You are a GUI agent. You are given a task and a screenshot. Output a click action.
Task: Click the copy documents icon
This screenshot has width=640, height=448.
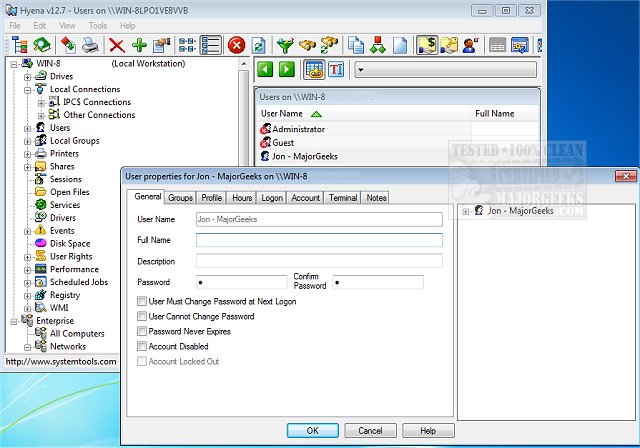tap(356, 45)
